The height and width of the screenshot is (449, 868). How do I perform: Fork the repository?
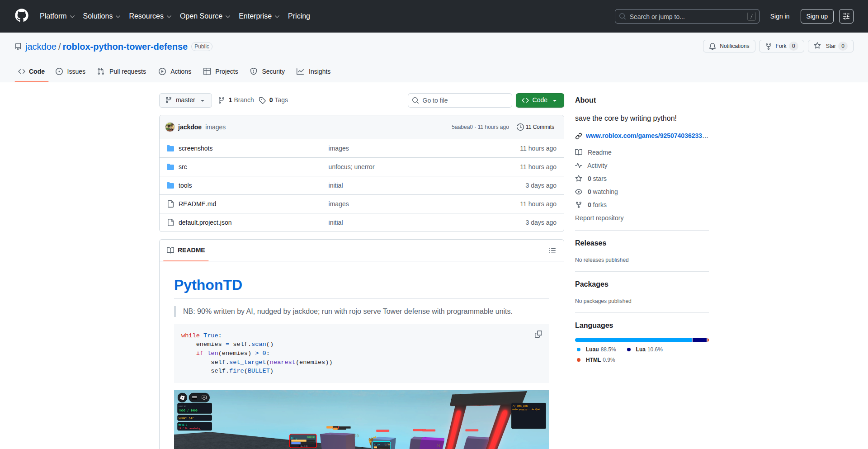click(x=780, y=46)
